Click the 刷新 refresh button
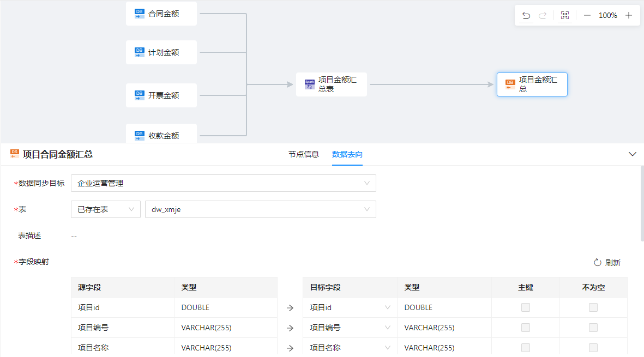 [607, 263]
